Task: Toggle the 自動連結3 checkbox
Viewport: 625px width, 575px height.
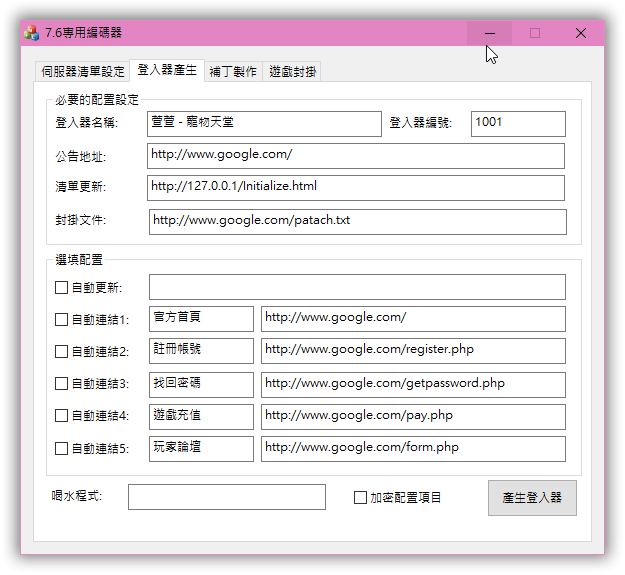Action: (61, 383)
